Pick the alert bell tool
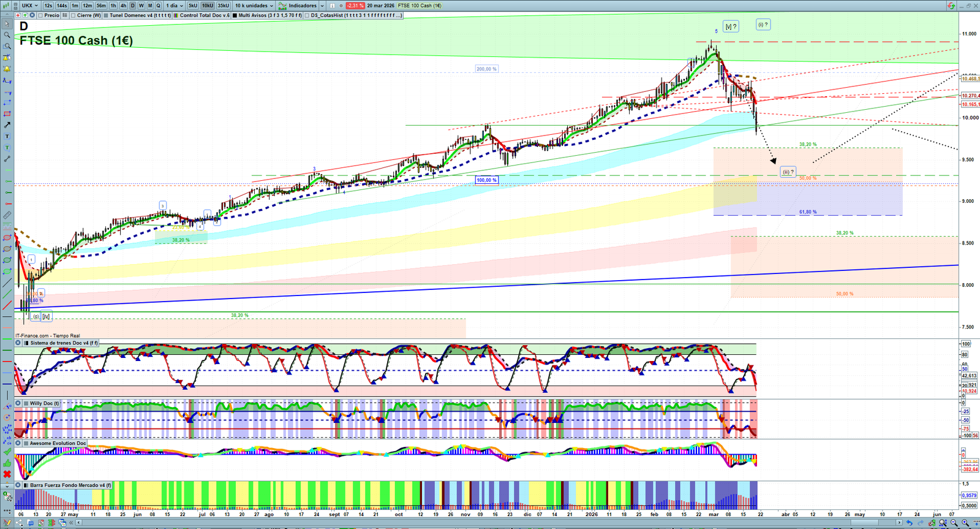The height and width of the screenshot is (529, 980). [x=7, y=69]
